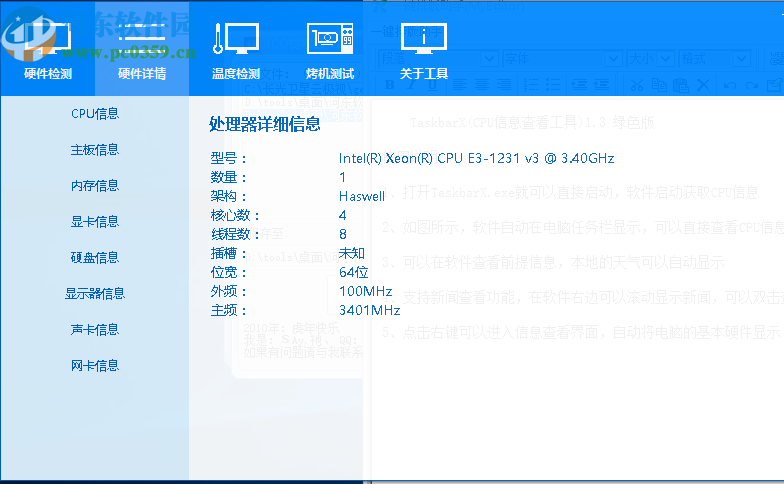Click the 核心数 label
This screenshot has width=784, height=484.
click(235, 215)
